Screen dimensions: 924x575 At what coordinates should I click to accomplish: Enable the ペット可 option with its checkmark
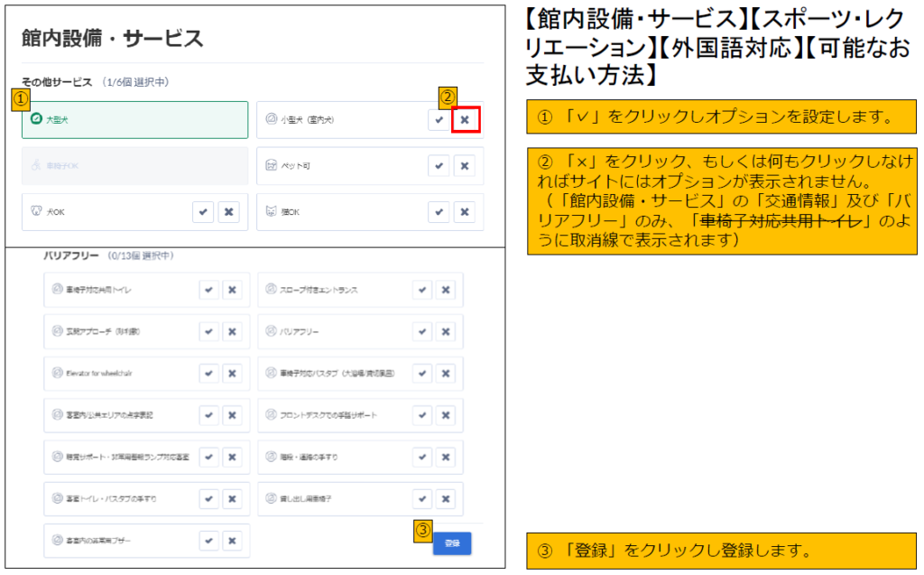(x=439, y=165)
